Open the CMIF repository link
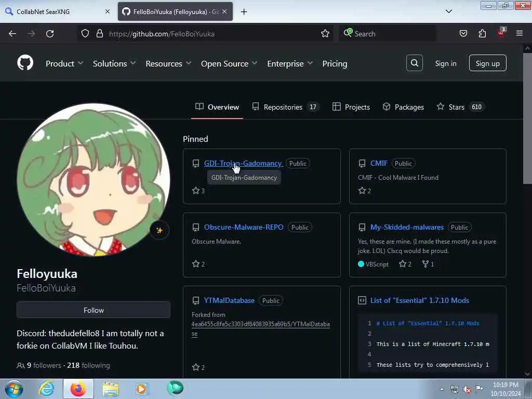Image resolution: width=532 pixels, height=399 pixels. (379, 163)
